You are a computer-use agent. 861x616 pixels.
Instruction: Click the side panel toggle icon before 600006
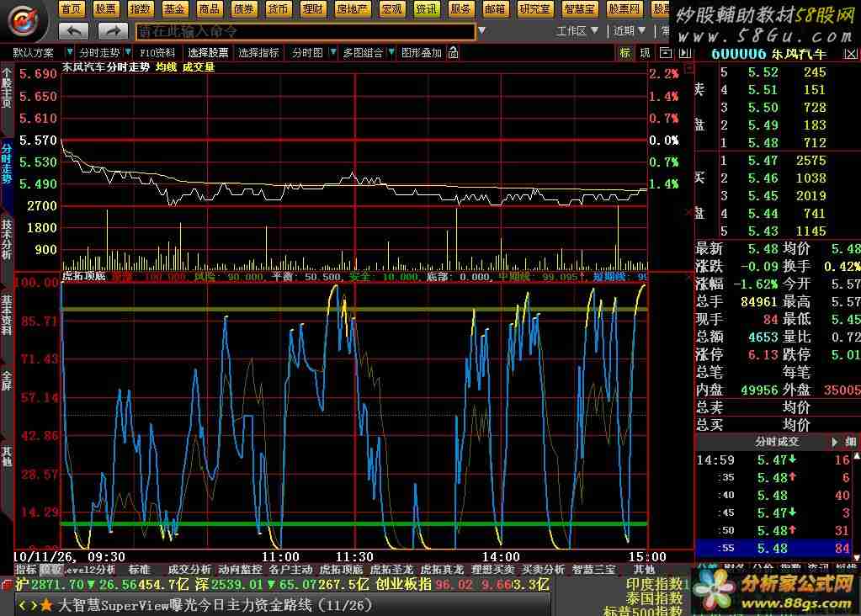click(x=685, y=53)
